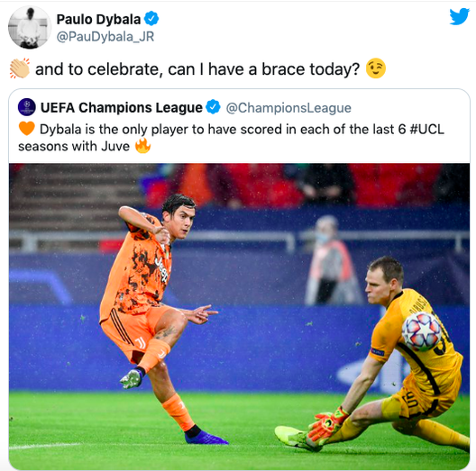Click the winking face emoji

click(376, 68)
